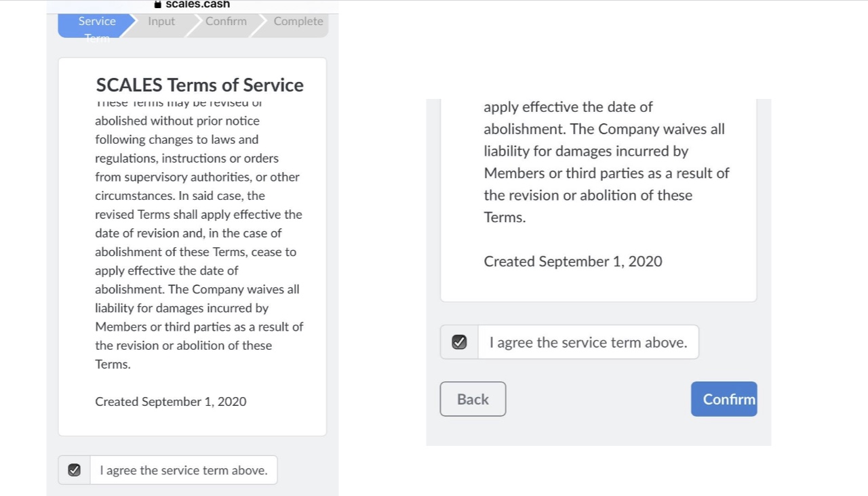The image size is (868, 496).
Task: Click "Created September 1, 2020" above the Back button
Action: [x=573, y=262]
